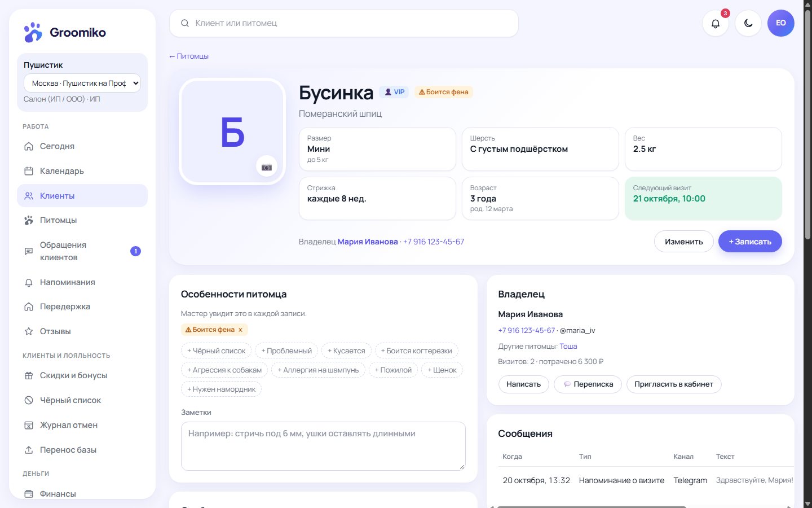The height and width of the screenshot is (508, 812).
Task: Add the '+ Щенок' tag
Action: pos(442,370)
